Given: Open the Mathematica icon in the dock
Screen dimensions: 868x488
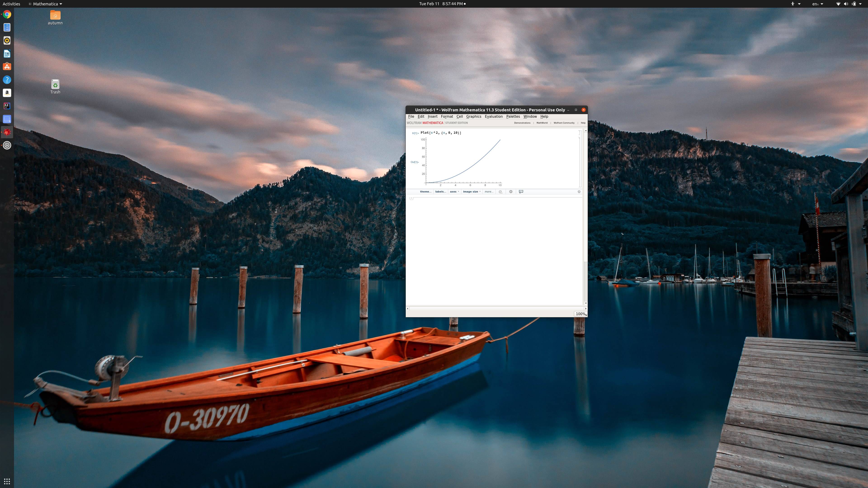Looking at the screenshot, I should point(7,132).
